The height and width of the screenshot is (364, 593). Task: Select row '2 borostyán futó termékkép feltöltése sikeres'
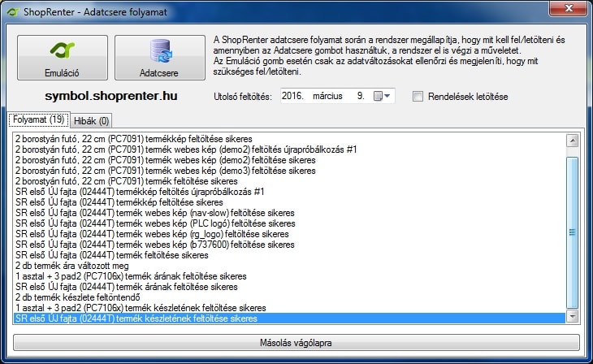pos(289,139)
